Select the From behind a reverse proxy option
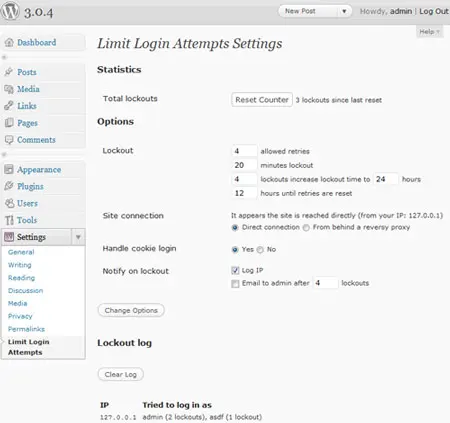 point(306,228)
